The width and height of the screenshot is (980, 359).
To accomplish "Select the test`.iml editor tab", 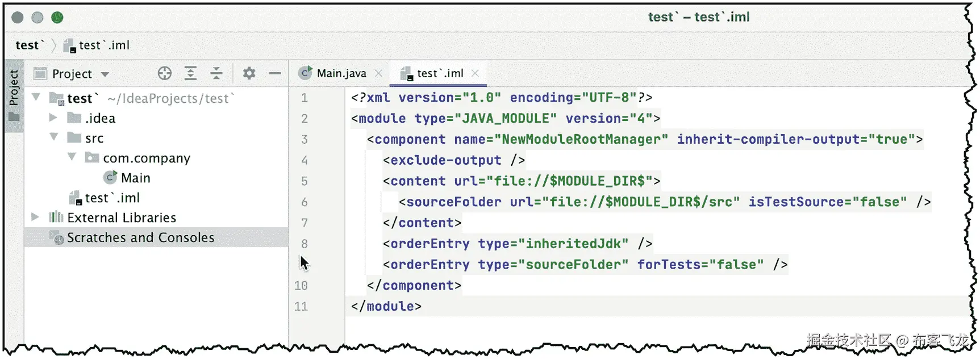I will (440, 73).
